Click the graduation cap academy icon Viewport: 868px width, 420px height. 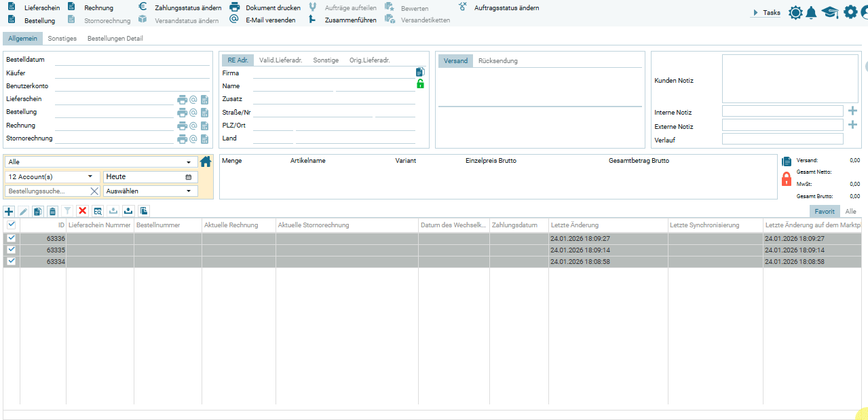click(x=830, y=12)
